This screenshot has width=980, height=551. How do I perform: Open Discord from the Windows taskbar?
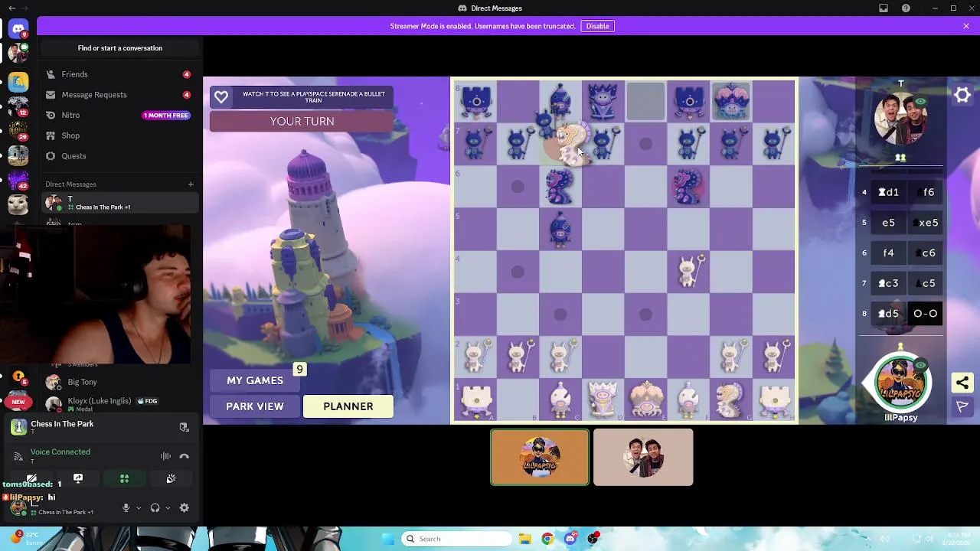pos(570,539)
